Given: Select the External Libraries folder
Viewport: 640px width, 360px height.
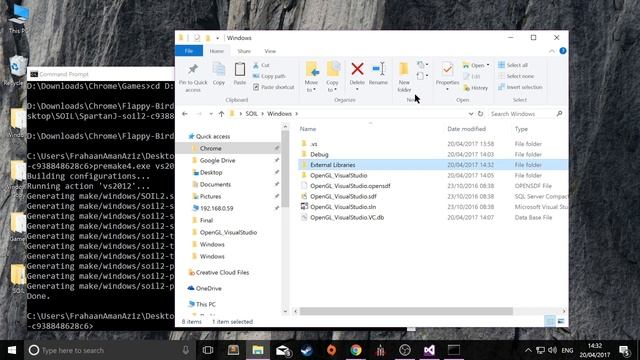Looking at the screenshot, I should pyautogui.click(x=333, y=165).
